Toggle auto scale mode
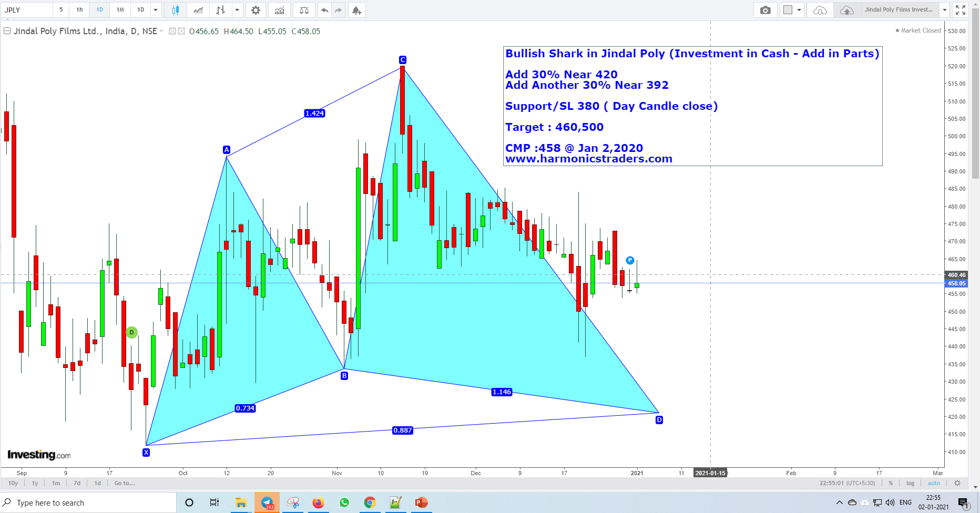This screenshot has height=513, width=980. pyautogui.click(x=934, y=483)
